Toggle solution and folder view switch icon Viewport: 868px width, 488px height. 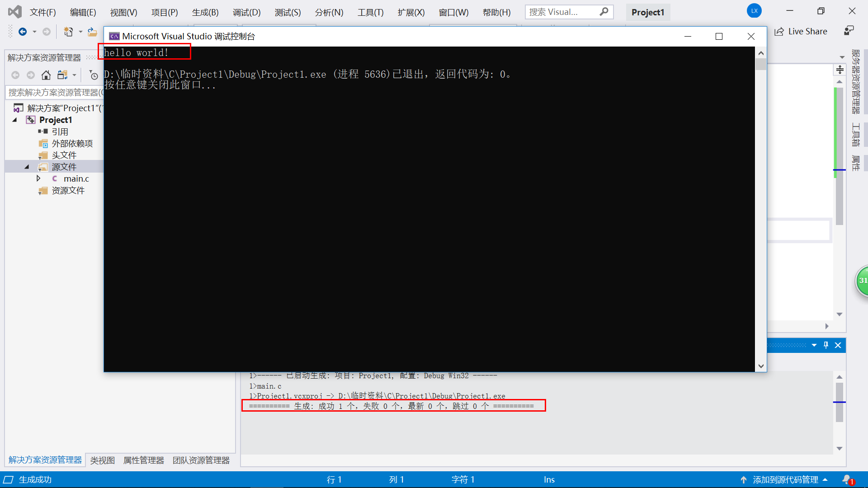coord(62,75)
